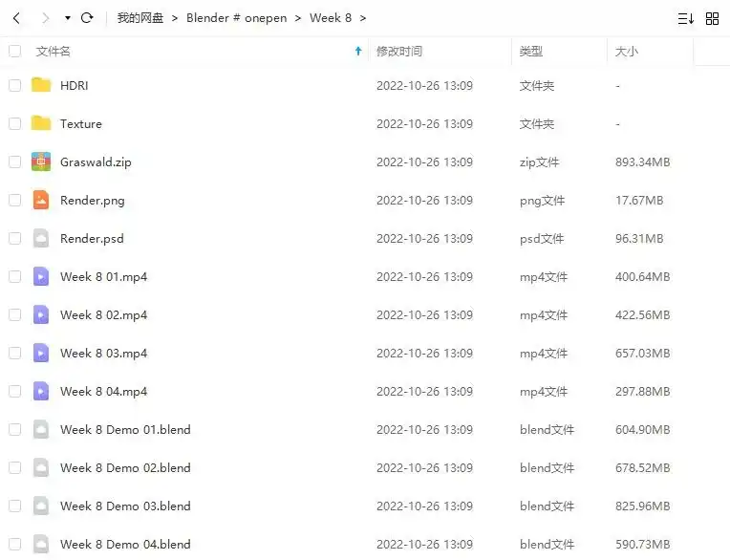Toggle the file name sort arrow
730x560 pixels.
[x=358, y=52]
